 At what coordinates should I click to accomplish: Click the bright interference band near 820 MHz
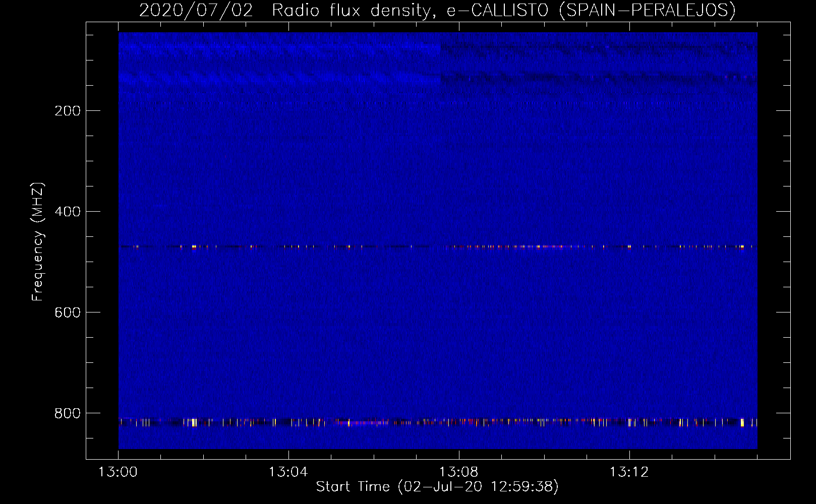click(x=438, y=422)
